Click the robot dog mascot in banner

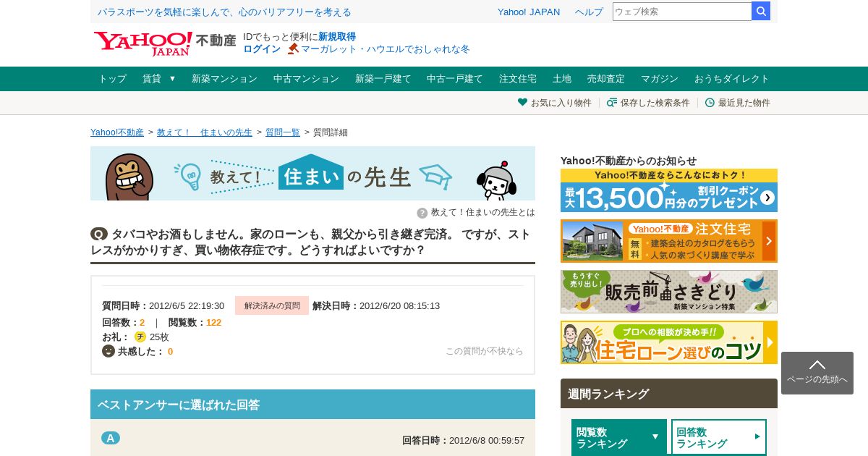click(495, 181)
